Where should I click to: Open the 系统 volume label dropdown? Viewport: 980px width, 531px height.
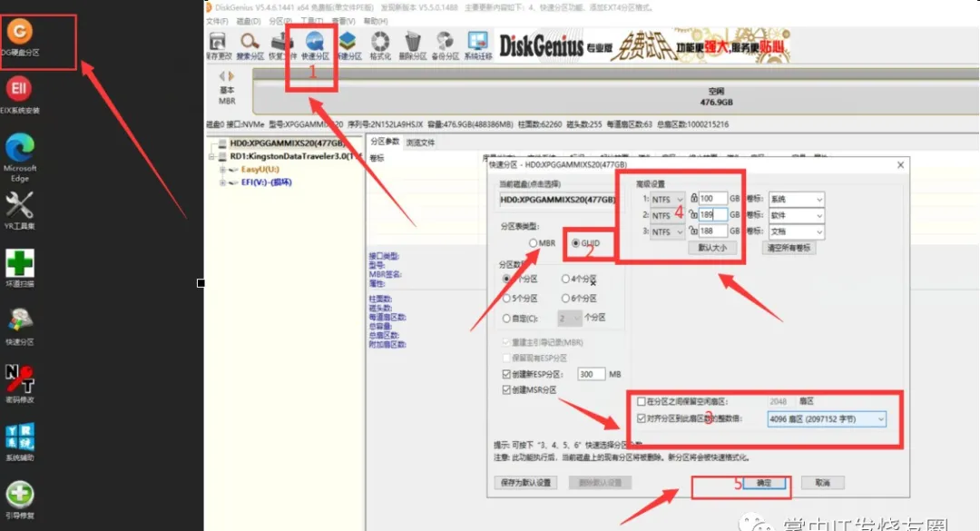point(797,199)
